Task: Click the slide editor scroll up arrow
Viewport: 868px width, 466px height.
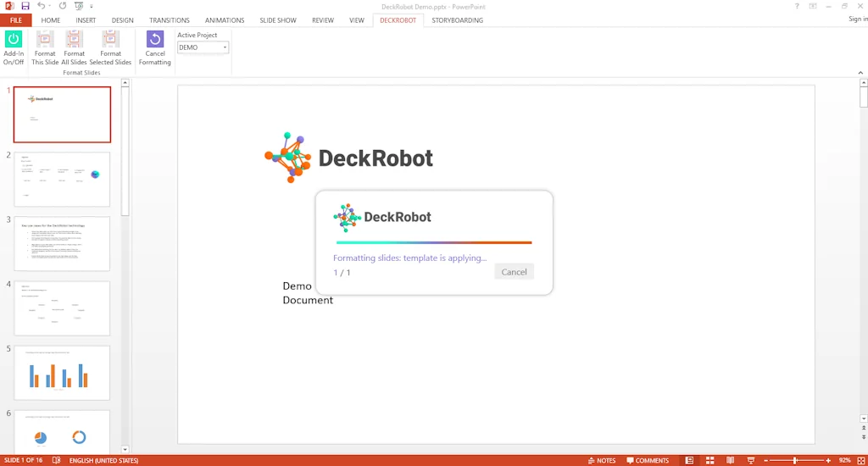Action: coord(864,83)
